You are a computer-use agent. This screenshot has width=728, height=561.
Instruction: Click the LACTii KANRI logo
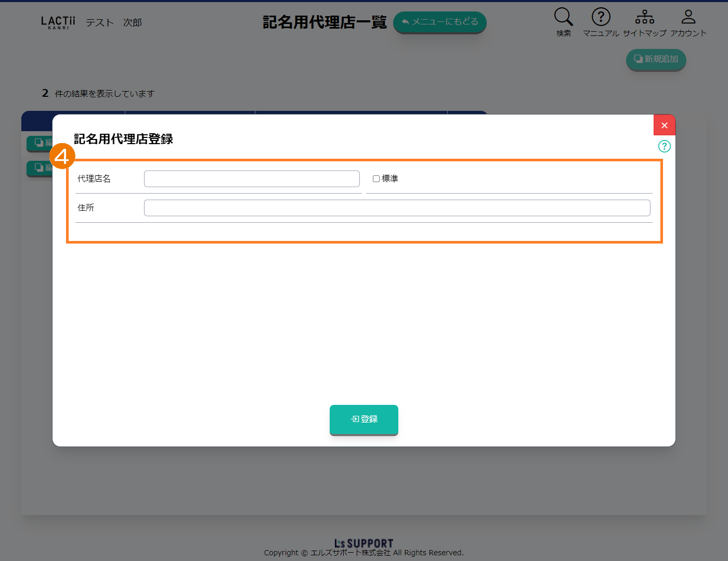58,22
